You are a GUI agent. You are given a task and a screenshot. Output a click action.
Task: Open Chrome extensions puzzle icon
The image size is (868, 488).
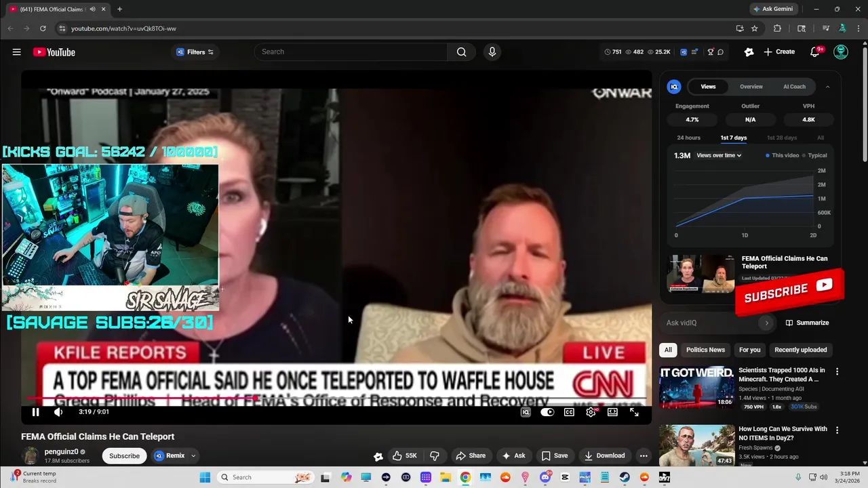click(x=777, y=28)
